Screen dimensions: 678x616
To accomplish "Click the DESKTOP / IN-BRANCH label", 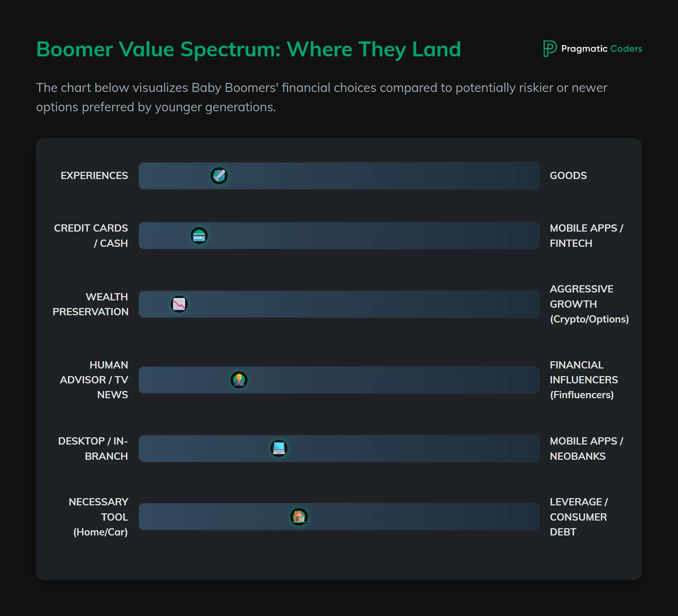I will (93, 448).
